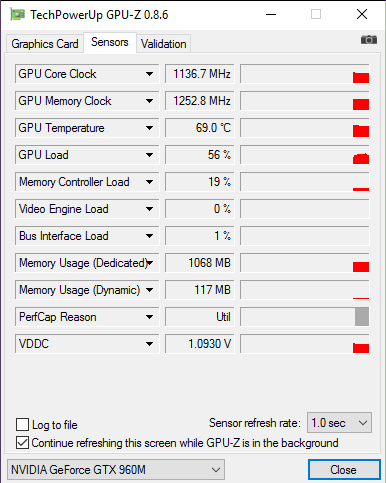This screenshot has width=386, height=483.
Task: Open the GPU Load dropdown arrow
Action: pyautogui.click(x=149, y=155)
